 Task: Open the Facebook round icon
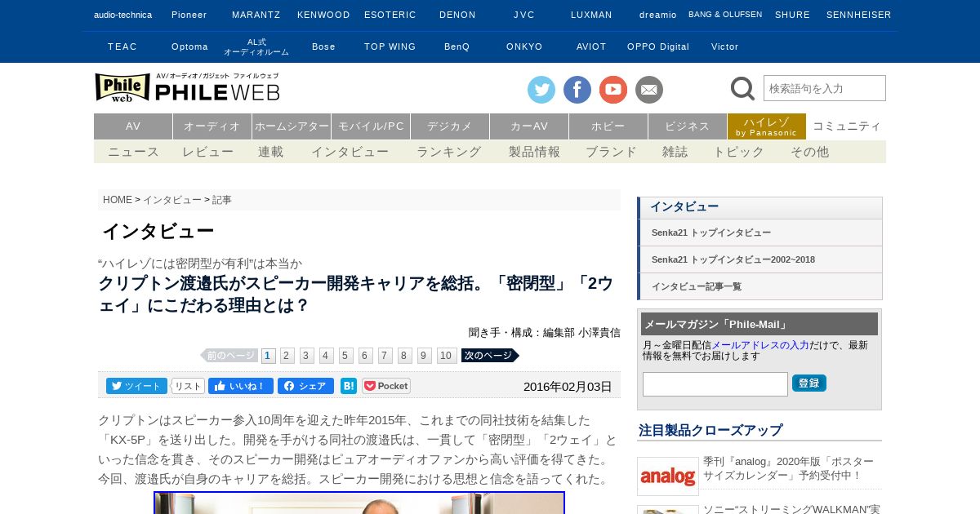click(x=577, y=90)
